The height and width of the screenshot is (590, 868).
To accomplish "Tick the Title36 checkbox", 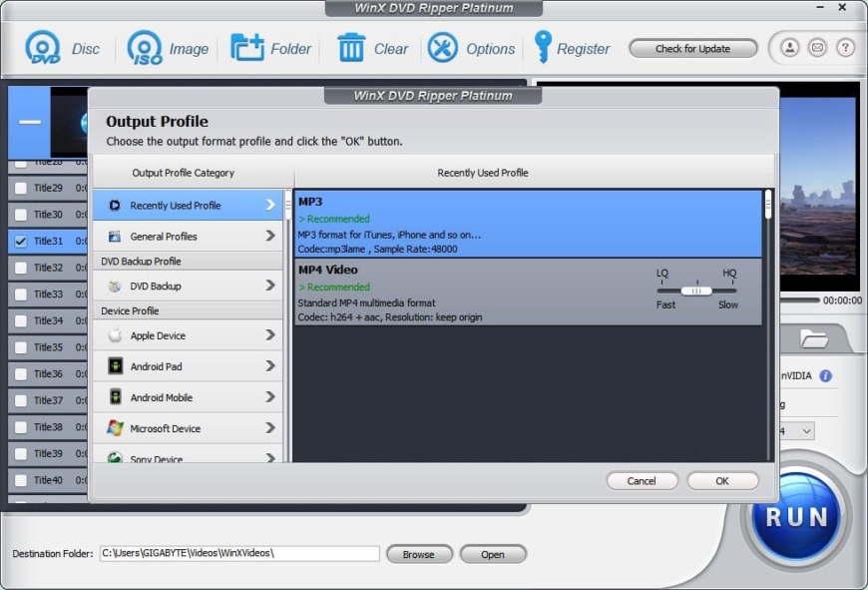I will tap(21, 373).
